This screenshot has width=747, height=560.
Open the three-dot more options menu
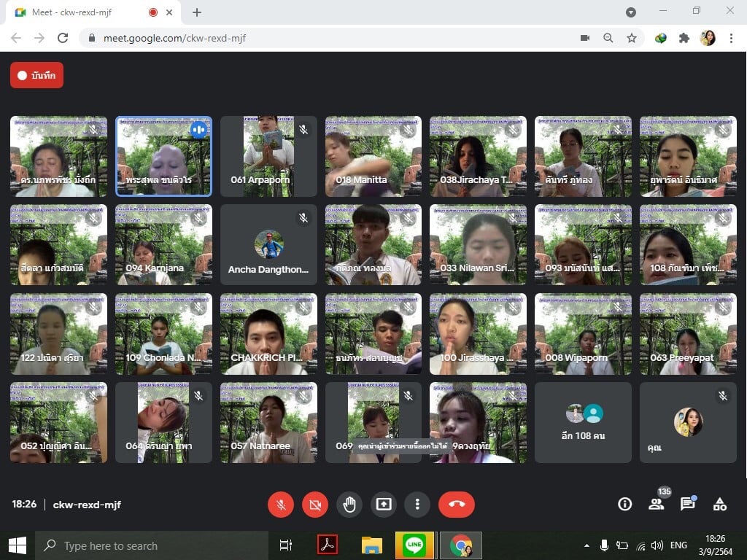pos(417,504)
